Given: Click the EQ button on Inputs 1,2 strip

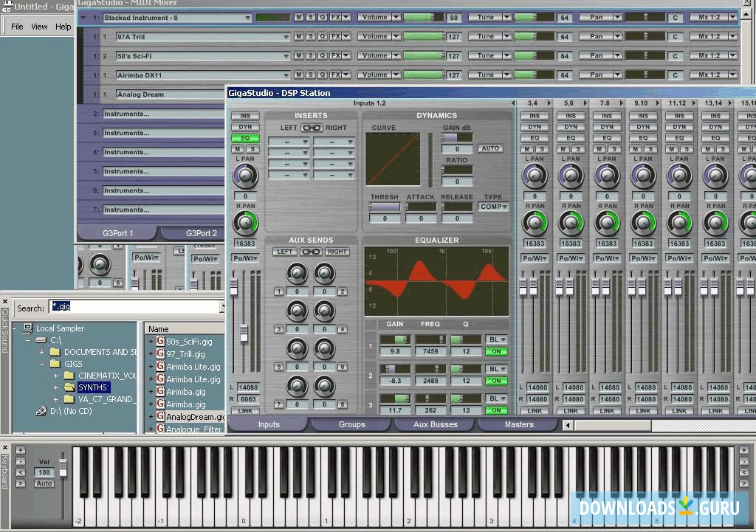Looking at the screenshot, I should pyautogui.click(x=245, y=137).
